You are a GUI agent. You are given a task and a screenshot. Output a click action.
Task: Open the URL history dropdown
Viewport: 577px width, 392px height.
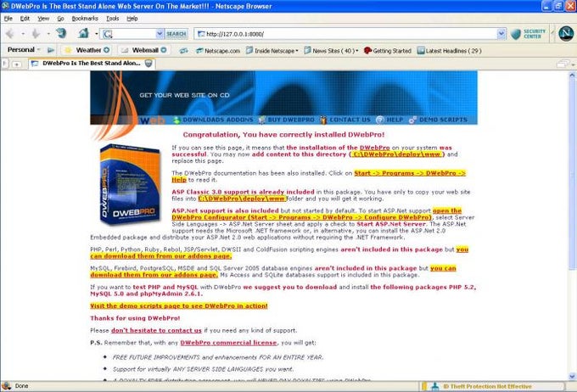coord(501,34)
